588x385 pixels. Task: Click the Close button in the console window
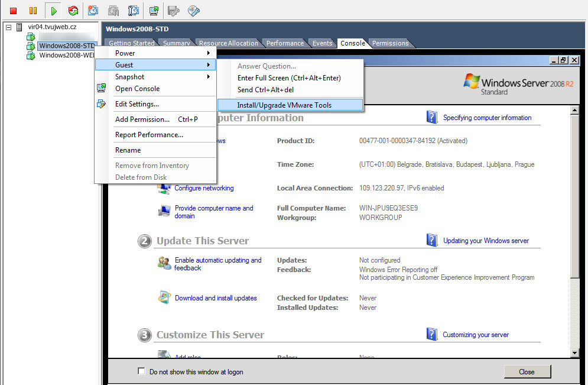[x=527, y=371]
